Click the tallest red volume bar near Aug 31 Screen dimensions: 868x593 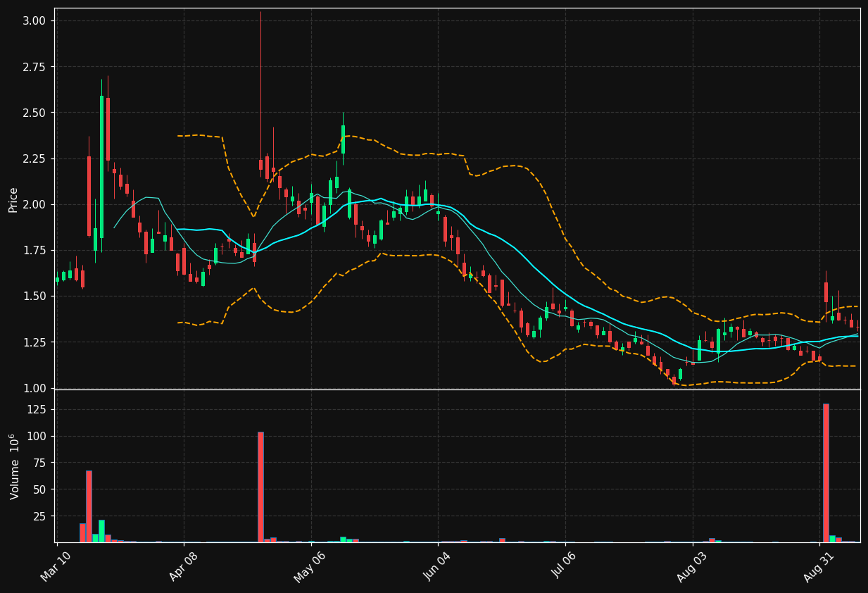826,473
